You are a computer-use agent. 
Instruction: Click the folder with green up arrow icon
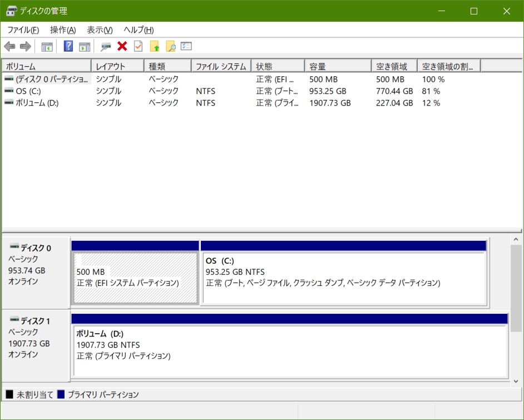(x=155, y=46)
